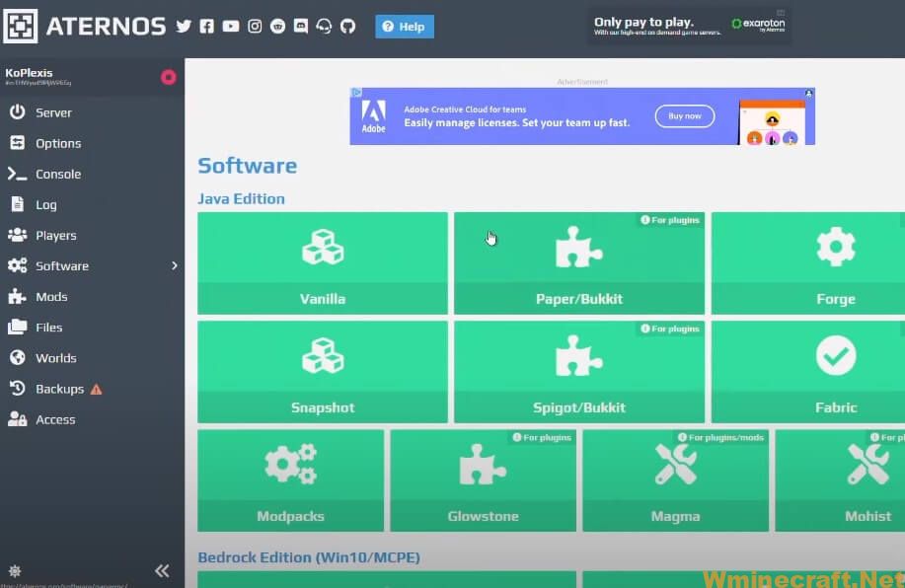Select Modpacks tile
Viewport: 905px width, 588px height.
pos(290,480)
